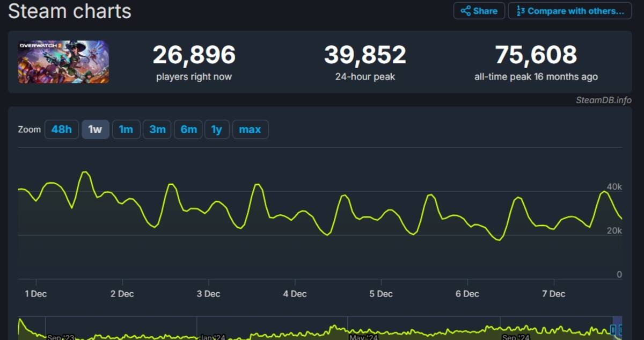
Task: Choose the 6m zoom range
Action: coord(188,129)
